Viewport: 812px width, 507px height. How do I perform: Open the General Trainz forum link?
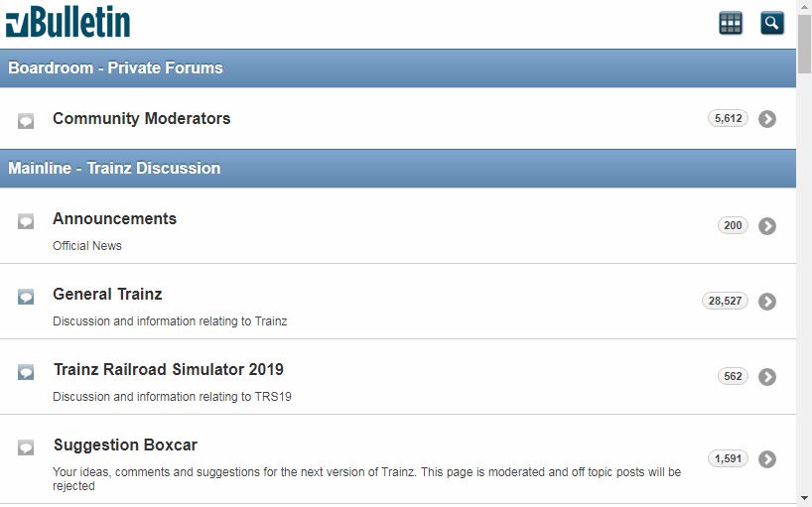[x=107, y=294]
